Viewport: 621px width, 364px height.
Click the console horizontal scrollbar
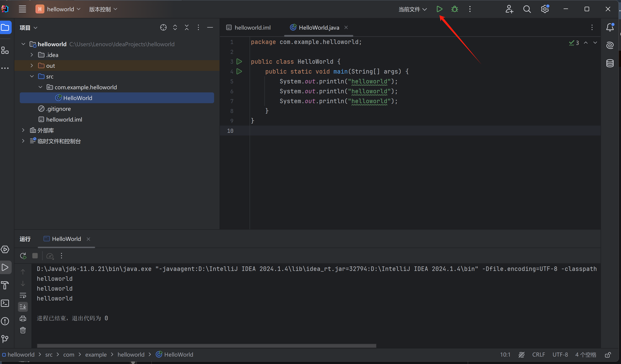point(206,346)
